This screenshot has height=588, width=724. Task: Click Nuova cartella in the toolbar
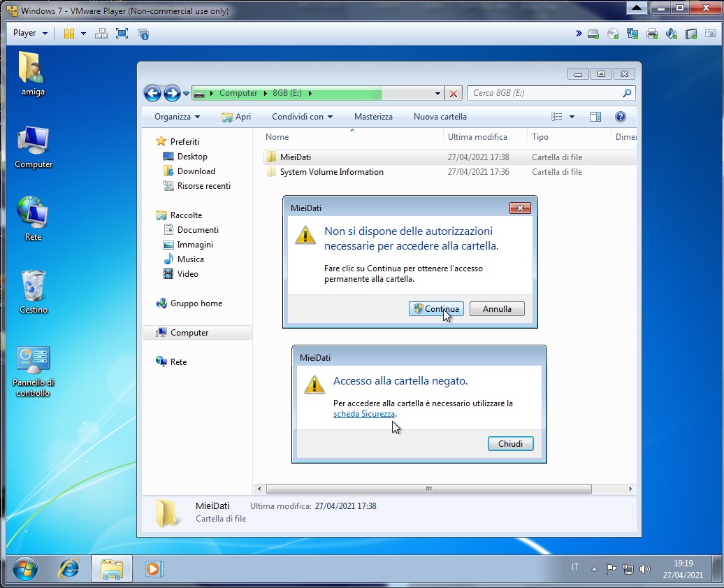tap(440, 117)
